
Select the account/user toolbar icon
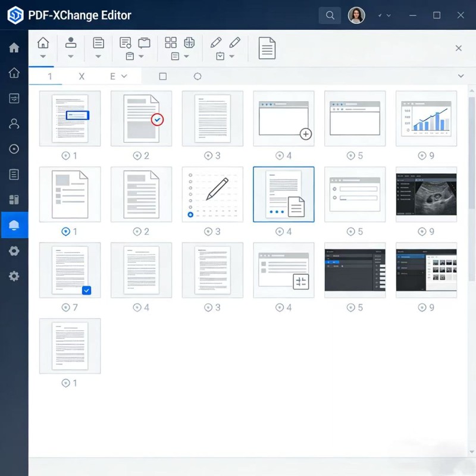[x=70, y=42]
